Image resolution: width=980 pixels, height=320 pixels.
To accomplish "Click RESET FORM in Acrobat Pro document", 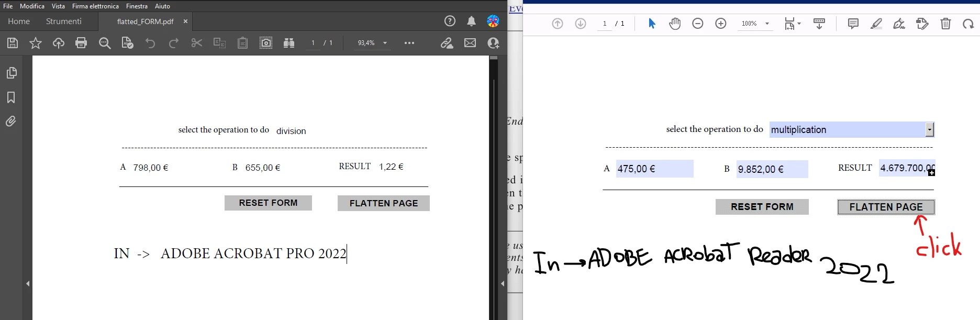I will point(268,203).
